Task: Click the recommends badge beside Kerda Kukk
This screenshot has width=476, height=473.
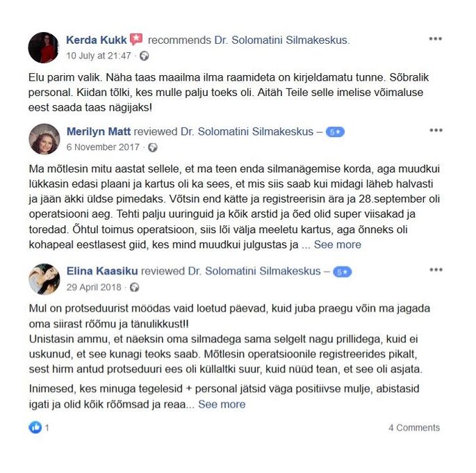Action: point(136,39)
